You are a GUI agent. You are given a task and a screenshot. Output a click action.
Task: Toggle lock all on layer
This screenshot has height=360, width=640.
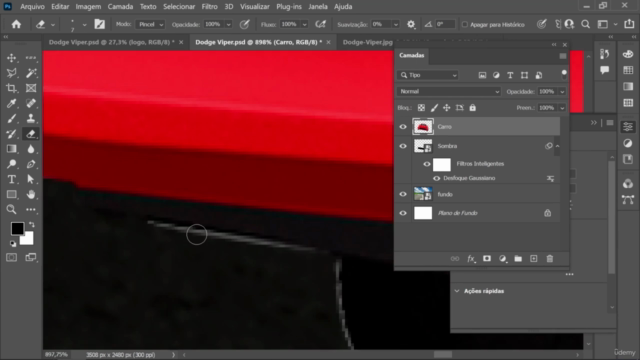click(473, 108)
